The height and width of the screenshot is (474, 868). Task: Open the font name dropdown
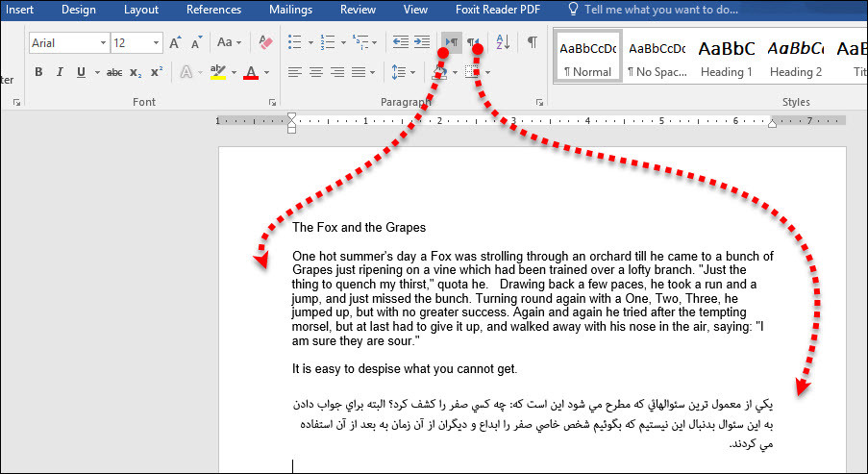[x=103, y=43]
